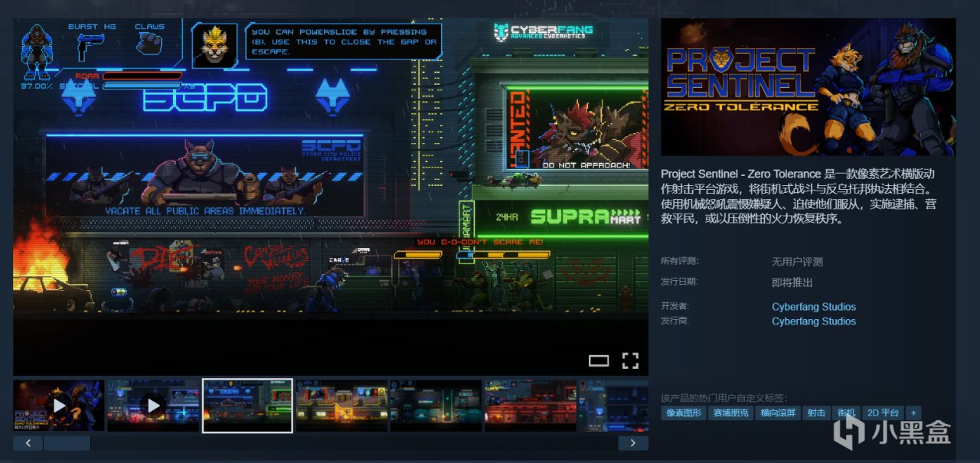
Task: Play the second trailer video thumbnail
Action: [x=152, y=406]
